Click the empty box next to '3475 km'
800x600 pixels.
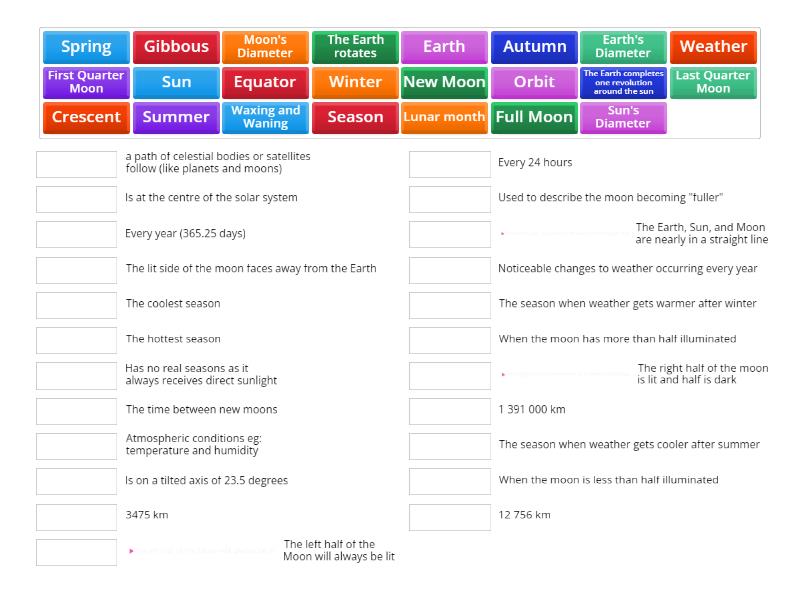[77, 517]
